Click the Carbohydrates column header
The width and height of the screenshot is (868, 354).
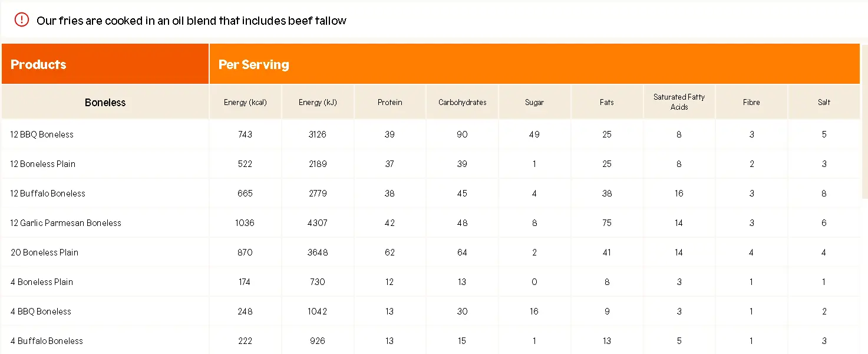click(463, 102)
